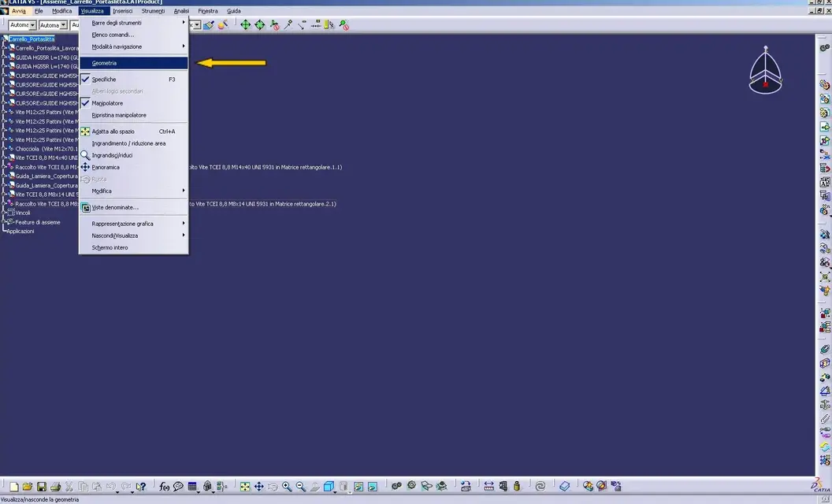Open the first Automa dropdown
Image resolution: width=832 pixels, height=504 pixels.
(32, 25)
